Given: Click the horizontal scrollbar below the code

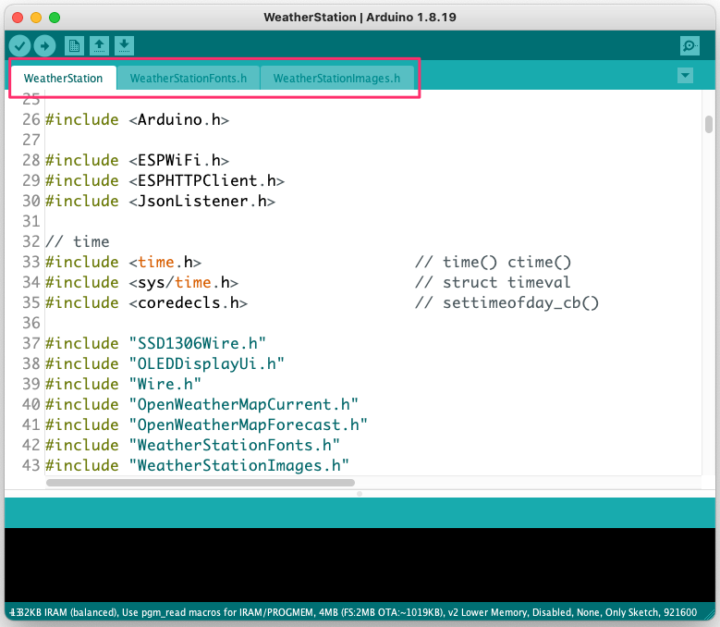Looking at the screenshot, I should tap(200, 482).
